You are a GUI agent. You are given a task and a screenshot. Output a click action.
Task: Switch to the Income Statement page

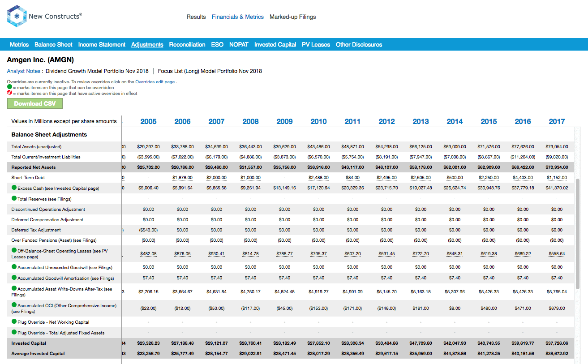(102, 45)
